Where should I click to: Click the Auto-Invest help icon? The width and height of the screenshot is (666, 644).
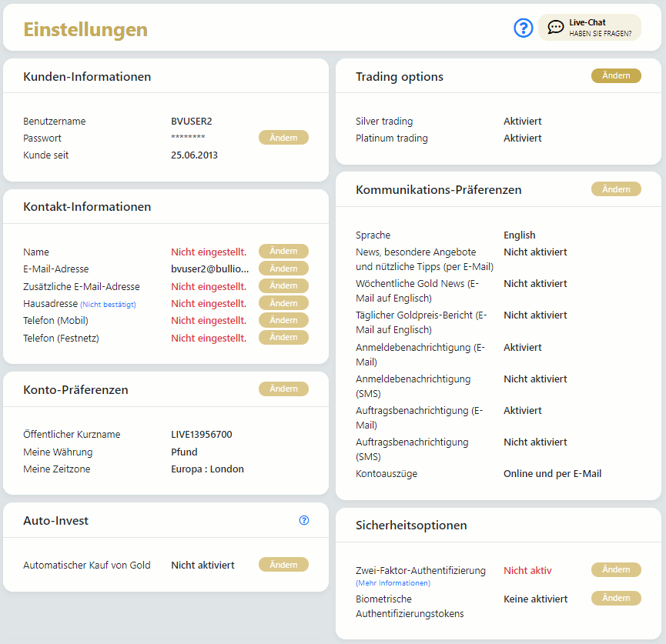pos(303,521)
